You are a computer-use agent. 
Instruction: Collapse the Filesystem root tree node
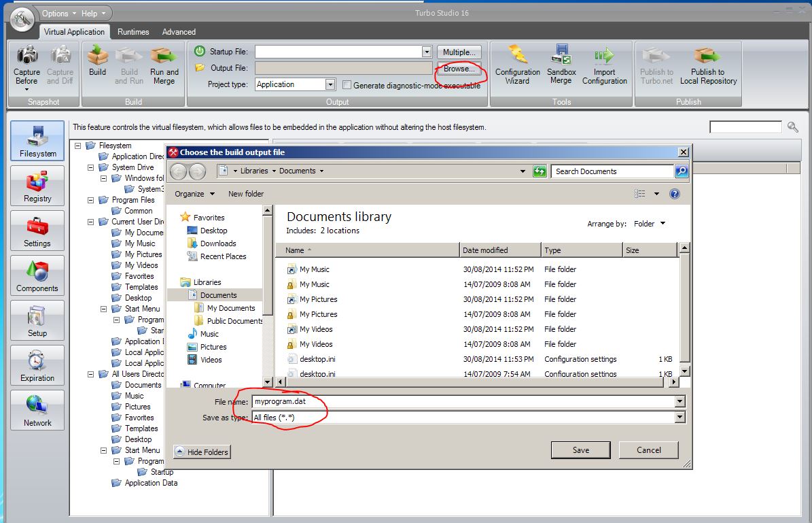tap(77, 146)
